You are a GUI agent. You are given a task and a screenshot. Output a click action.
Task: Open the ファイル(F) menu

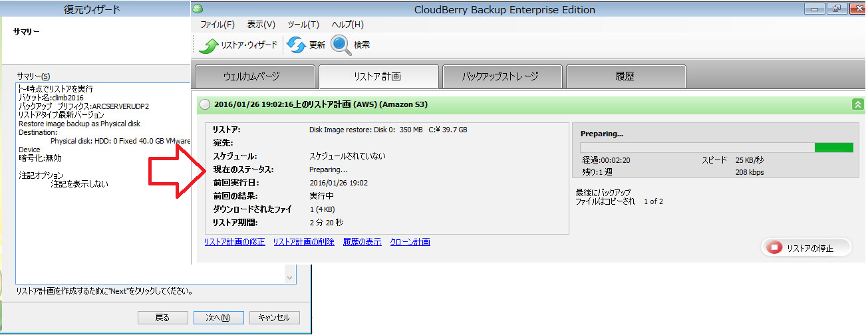(217, 25)
